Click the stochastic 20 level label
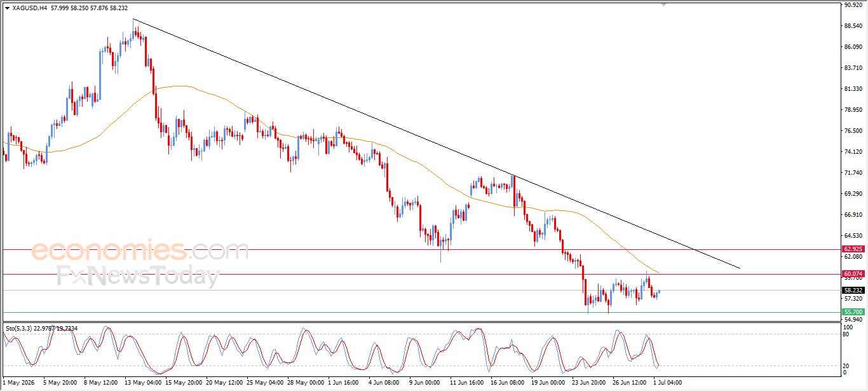The height and width of the screenshot is (391, 868). (x=846, y=366)
